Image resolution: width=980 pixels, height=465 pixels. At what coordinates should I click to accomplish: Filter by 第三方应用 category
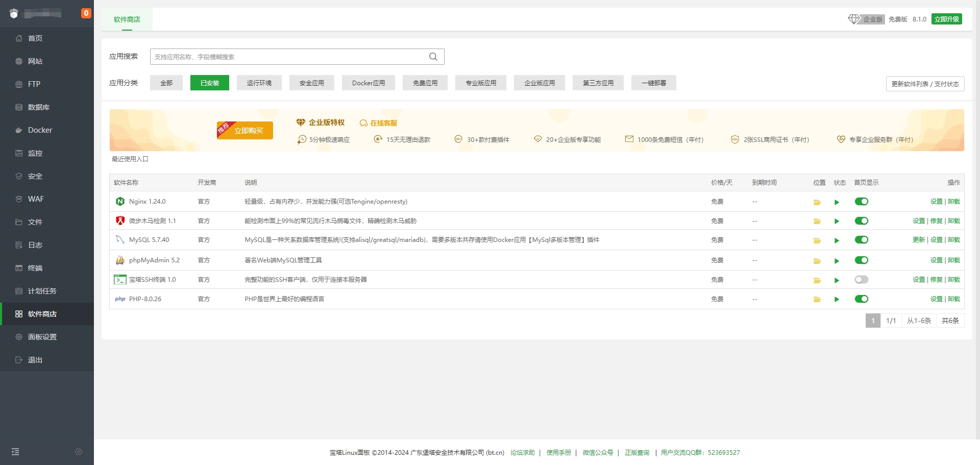[x=598, y=83]
